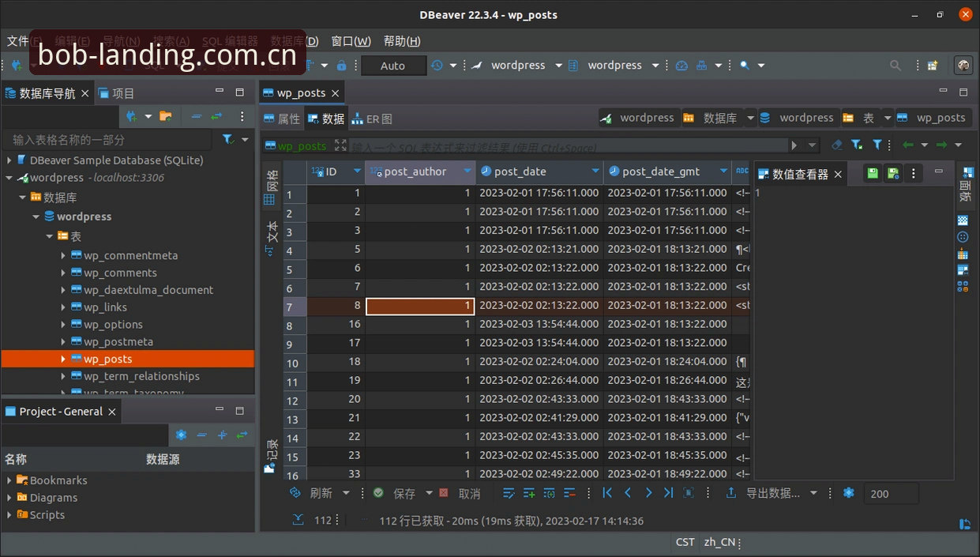The image size is (980, 557).
Task: Click the SQL filter expression input field
Action: tap(569, 146)
